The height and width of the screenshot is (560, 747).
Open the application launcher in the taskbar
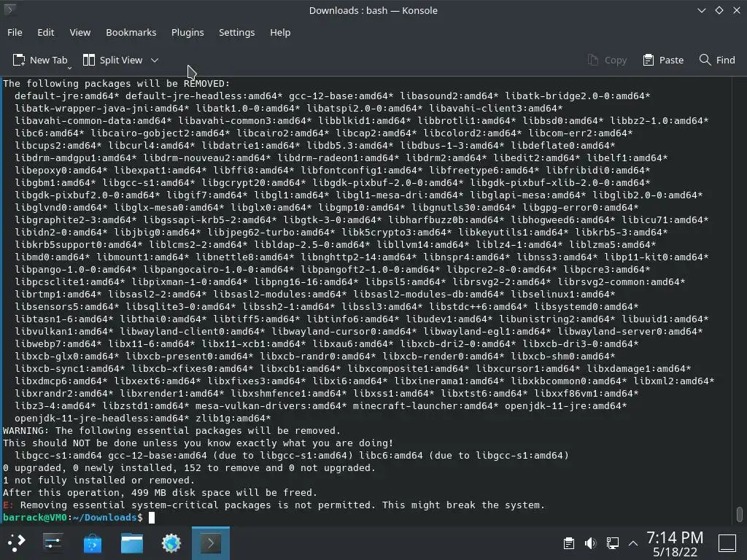(x=16, y=542)
